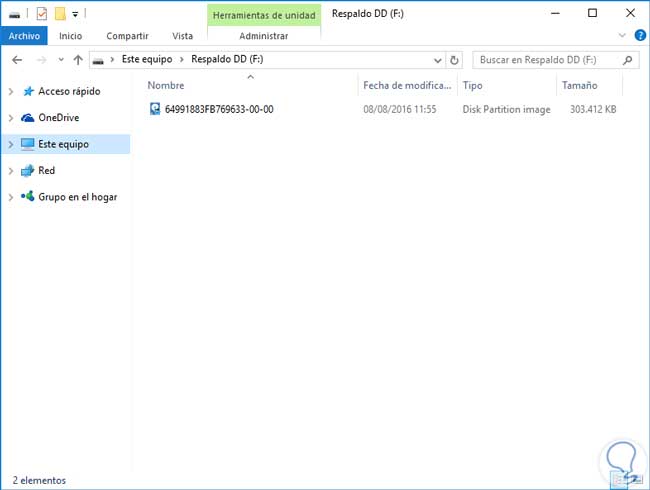Expand the OneDrive tree node
Screen dimensions: 650x490
(11, 118)
